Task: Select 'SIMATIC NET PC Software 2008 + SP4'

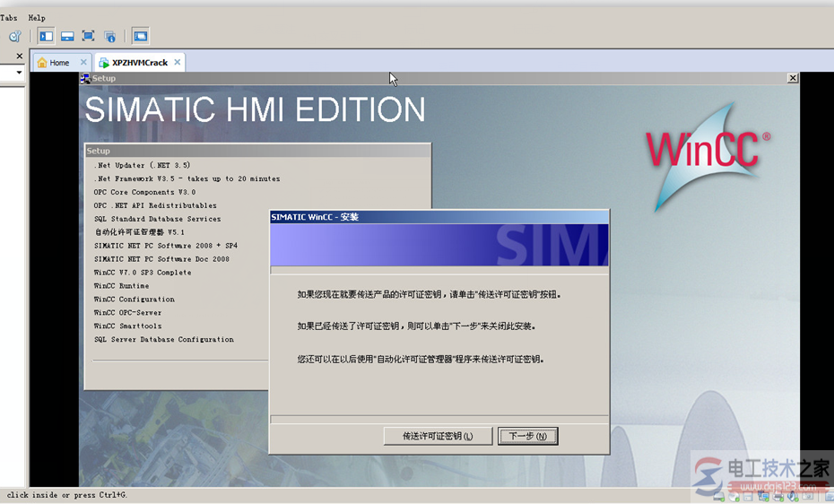Action: point(166,246)
